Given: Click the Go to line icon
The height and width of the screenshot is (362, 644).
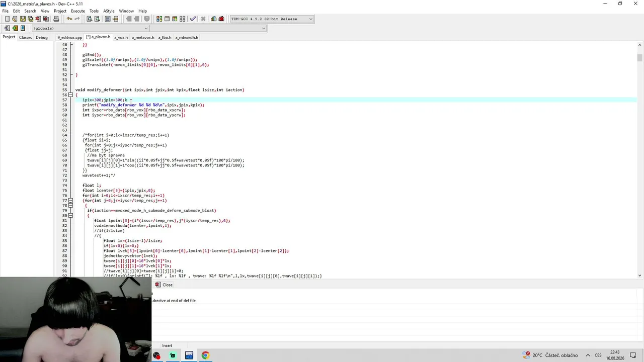Looking at the screenshot, I should click(115, 19).
